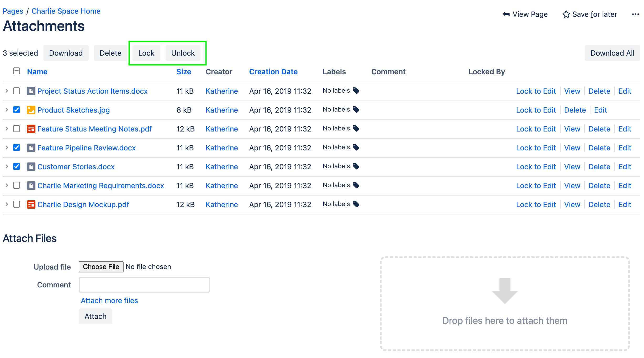Click the star Save for later icon

point(566,14)
